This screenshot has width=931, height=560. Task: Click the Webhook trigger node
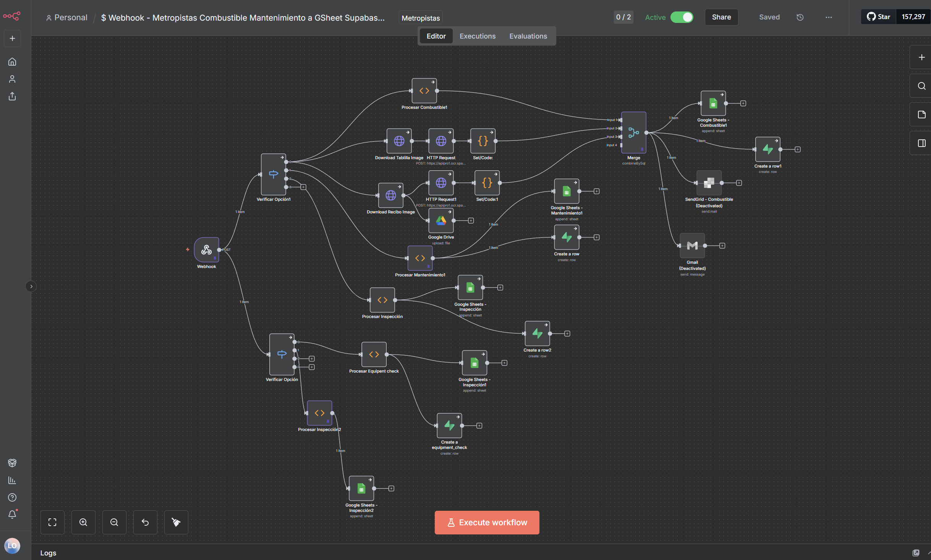point(206,250)
